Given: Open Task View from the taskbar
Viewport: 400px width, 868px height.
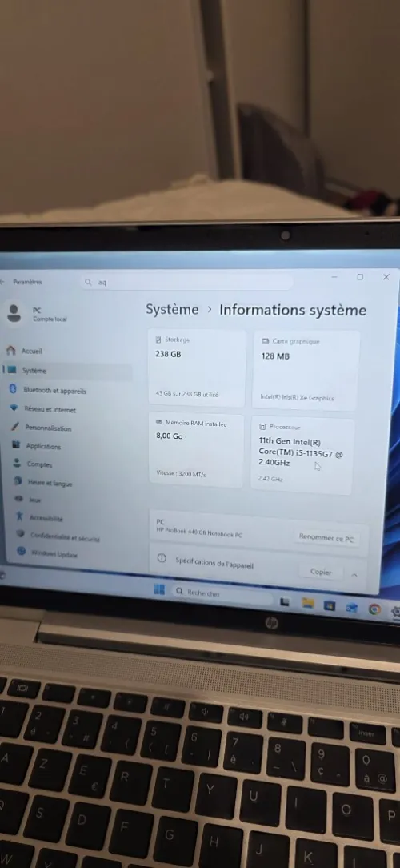Looking at the screenshot, I should pos(284,602).
